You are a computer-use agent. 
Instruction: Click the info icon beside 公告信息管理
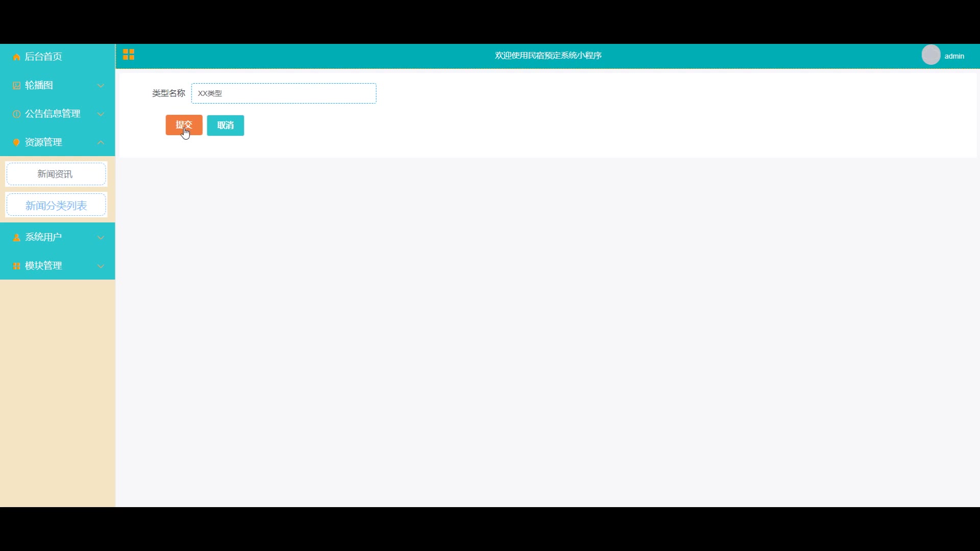(x=16, y=114)
